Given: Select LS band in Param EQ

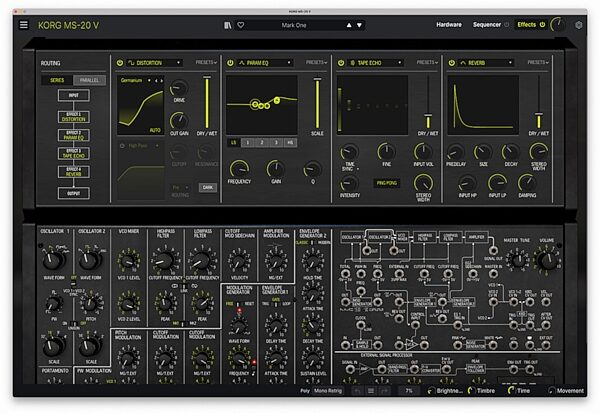Looking at the screenshot, I should pyautogui.click(x=233, y=143).
